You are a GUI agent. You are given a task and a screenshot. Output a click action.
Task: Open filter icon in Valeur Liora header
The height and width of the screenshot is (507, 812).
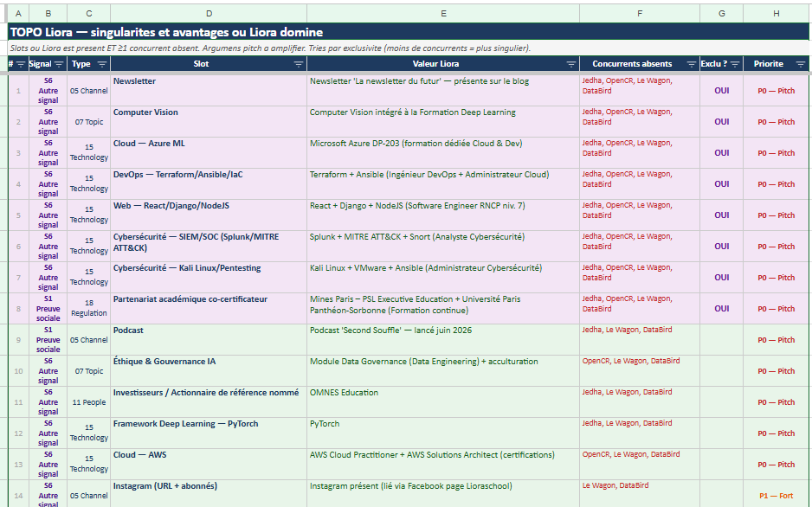click(571, 64)
